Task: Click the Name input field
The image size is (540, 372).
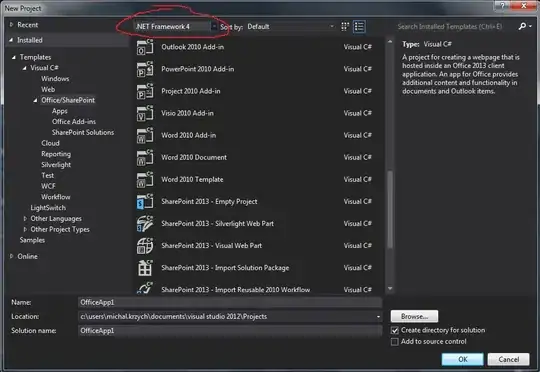Action: click(230, 302)
